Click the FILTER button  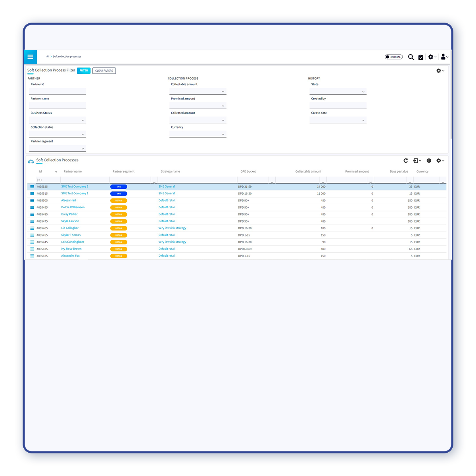pos(84,71)
